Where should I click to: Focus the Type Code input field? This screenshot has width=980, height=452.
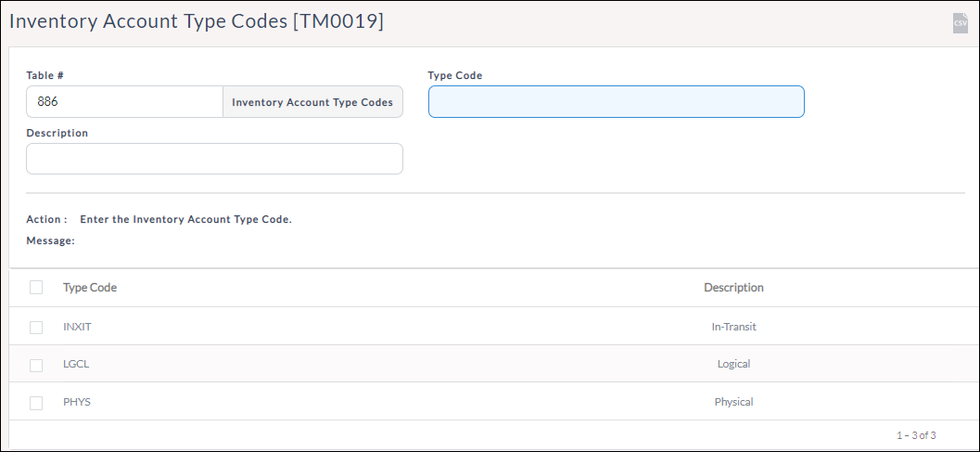click(x=616, y=102)
